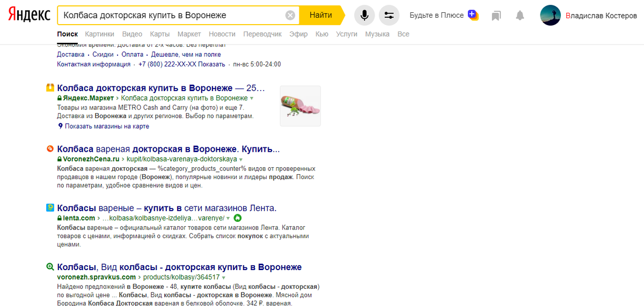Open the Переводчик tab

tap(262, 34)
